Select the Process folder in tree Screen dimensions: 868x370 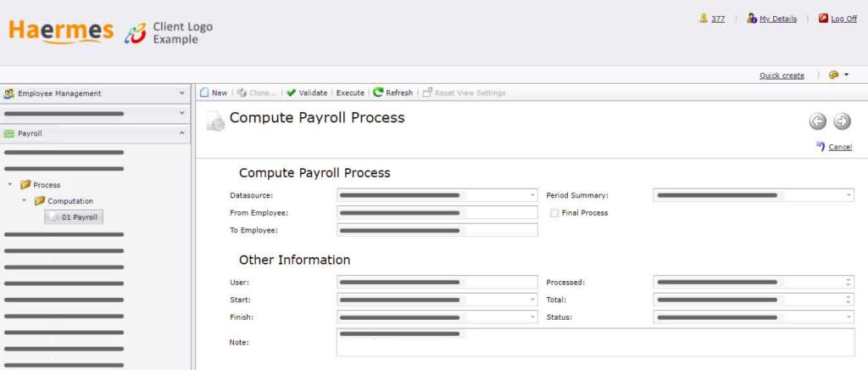tap(47, 185)
